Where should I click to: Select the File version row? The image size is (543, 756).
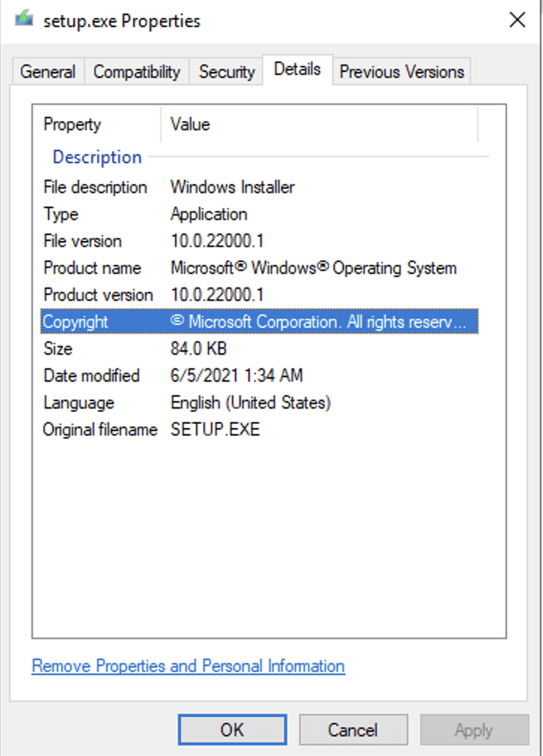[x=82, y=241]
